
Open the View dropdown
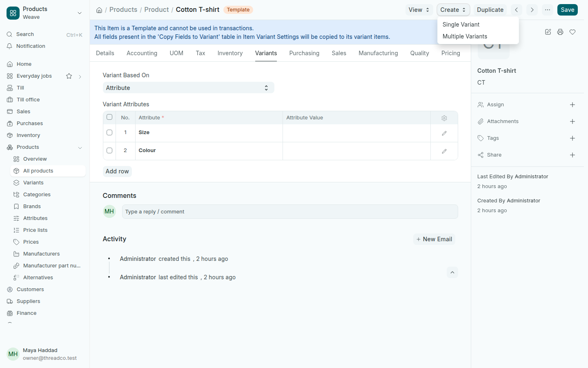click(419, 10)
